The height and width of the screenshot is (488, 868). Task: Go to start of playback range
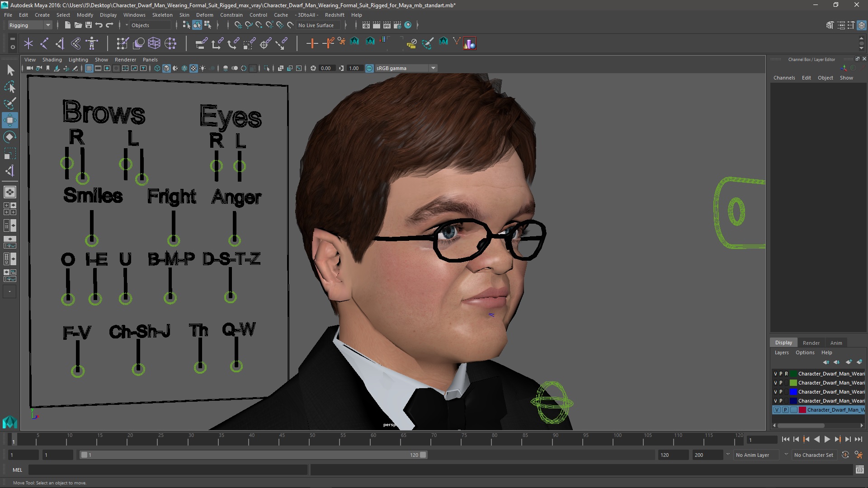[785, 439]
